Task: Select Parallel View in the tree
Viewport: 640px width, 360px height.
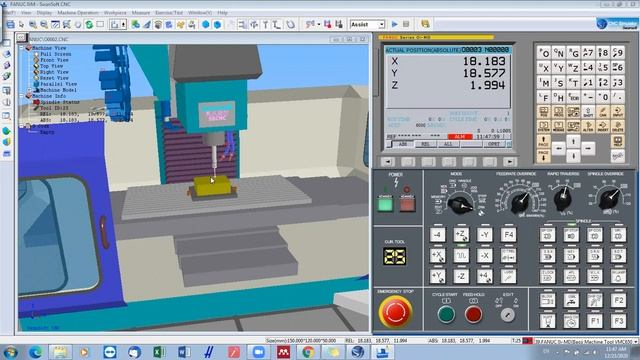Action: tap(58, 84)
